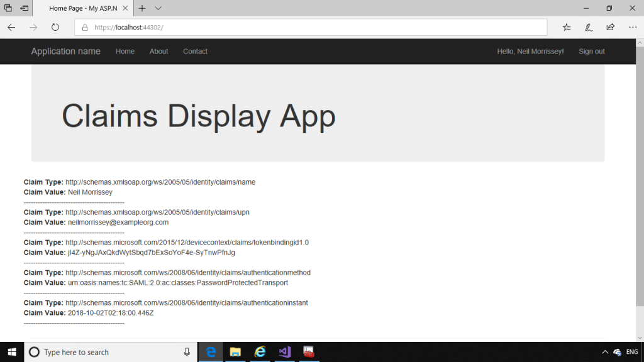Click the Sign out link

pyautogui.click(x=591, y=52)
